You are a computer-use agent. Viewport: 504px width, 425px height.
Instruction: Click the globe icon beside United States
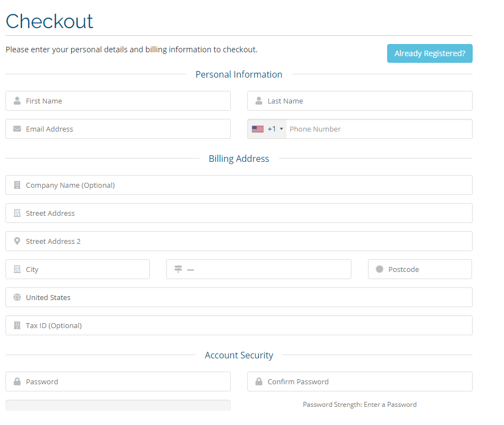(x=17, y=297)
